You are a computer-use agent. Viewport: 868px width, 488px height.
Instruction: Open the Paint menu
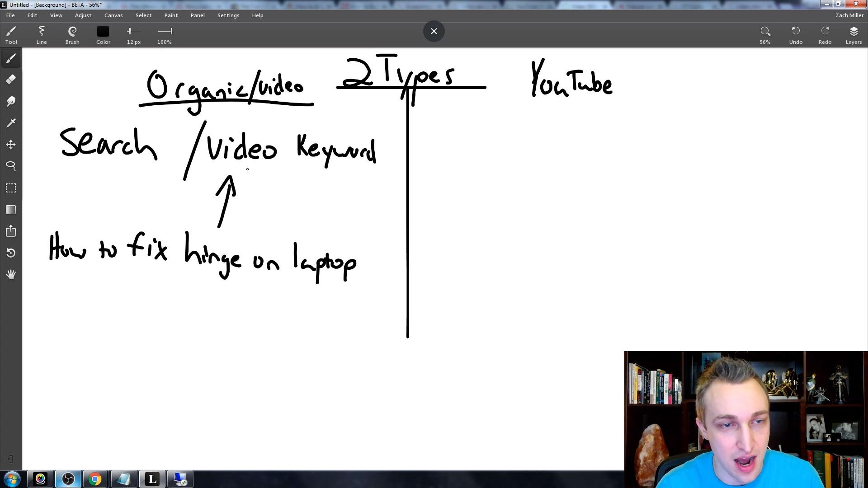coord(171,15)
